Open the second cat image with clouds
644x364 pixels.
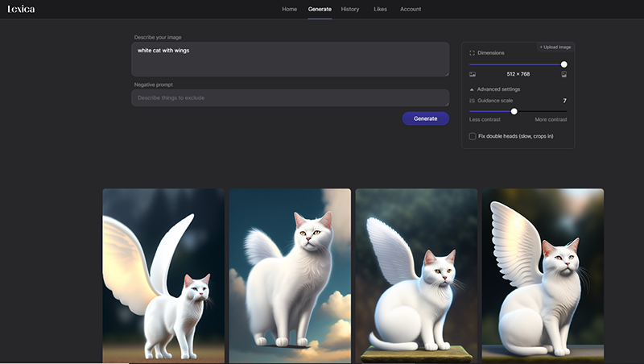(290, 276)
